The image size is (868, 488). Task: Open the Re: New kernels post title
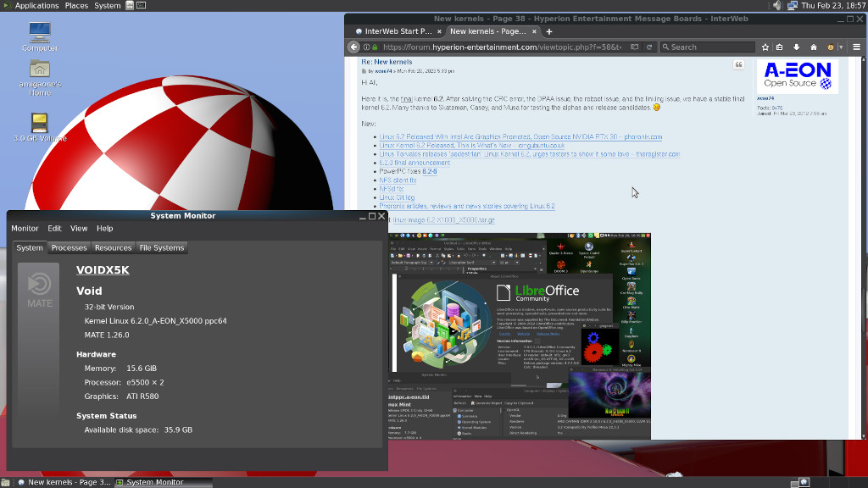[387, 62]
